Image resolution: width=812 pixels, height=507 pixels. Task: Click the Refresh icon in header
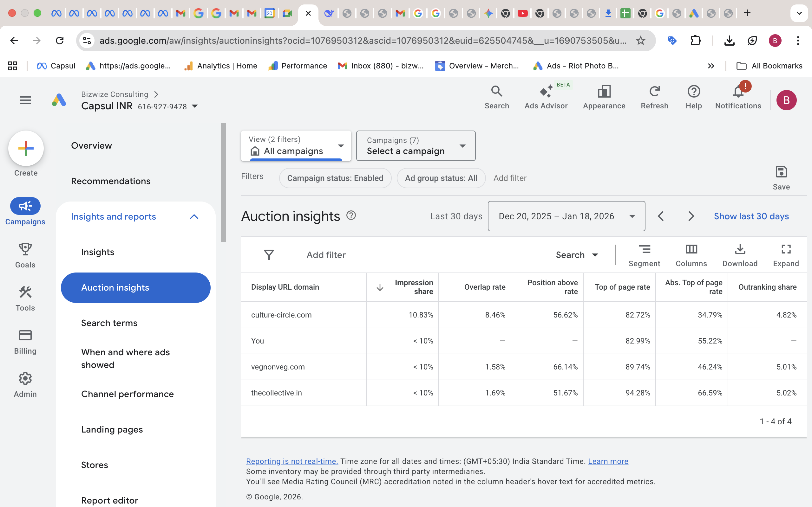[654, 97]
